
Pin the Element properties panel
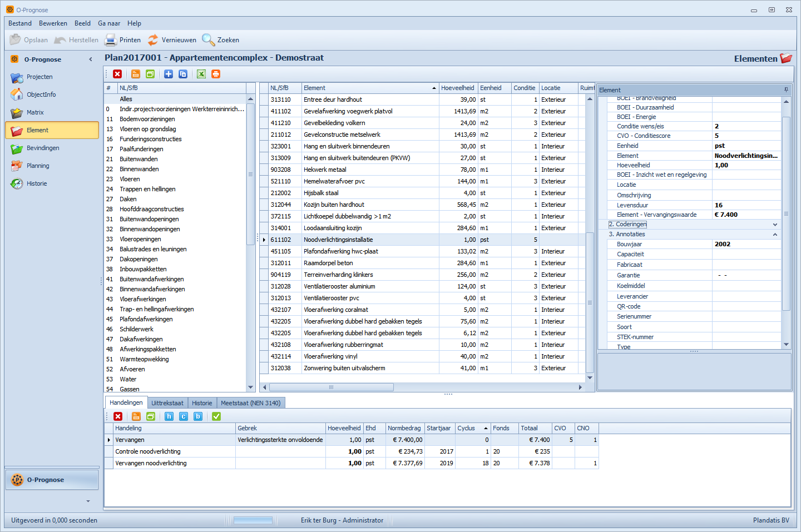click(x=786, y=90)
